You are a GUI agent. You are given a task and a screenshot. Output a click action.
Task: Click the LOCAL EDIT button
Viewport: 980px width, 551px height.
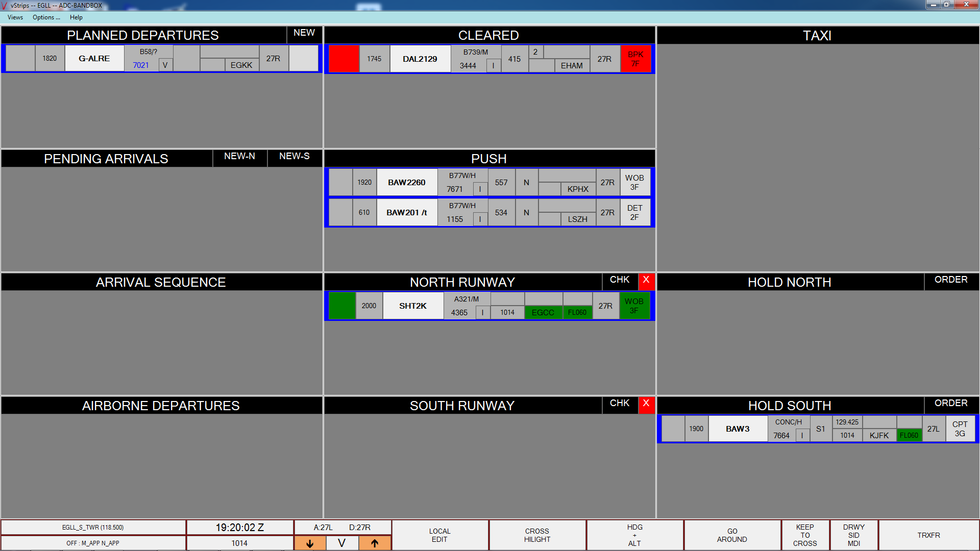click(x=439, y=535)
